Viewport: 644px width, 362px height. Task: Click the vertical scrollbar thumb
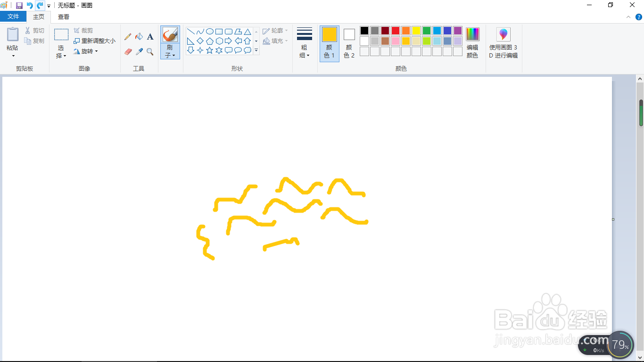(x=641, y=113)
